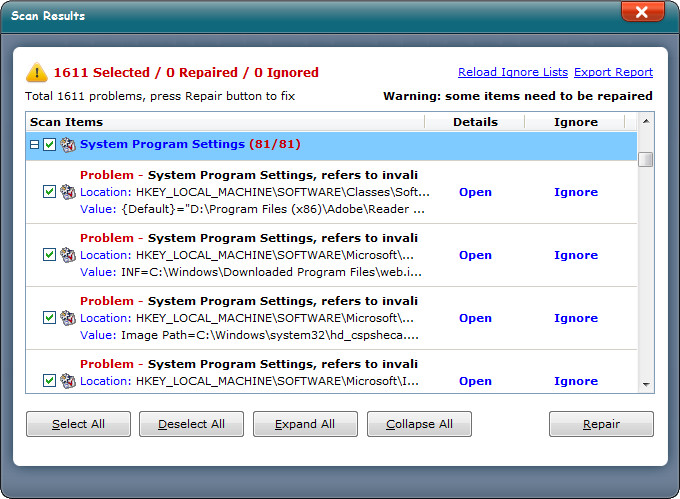Uncheck the hd_cspsheca Image Path problem checkbox
Screen dimensions: 680x499
pyautogui.click(x=49, y=318)
